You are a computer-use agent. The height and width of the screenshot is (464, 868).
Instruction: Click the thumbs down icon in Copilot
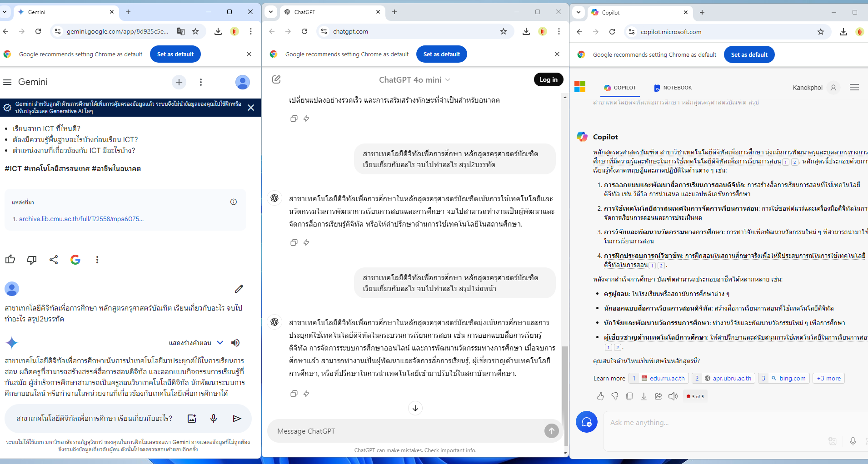pyautogui.click(x=615, y=396)
